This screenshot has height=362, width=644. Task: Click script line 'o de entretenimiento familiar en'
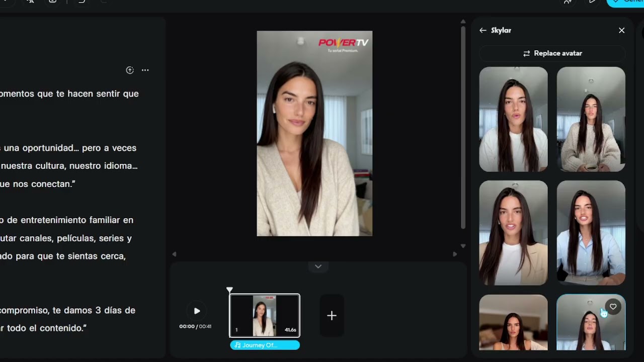(x=67, y=220)
